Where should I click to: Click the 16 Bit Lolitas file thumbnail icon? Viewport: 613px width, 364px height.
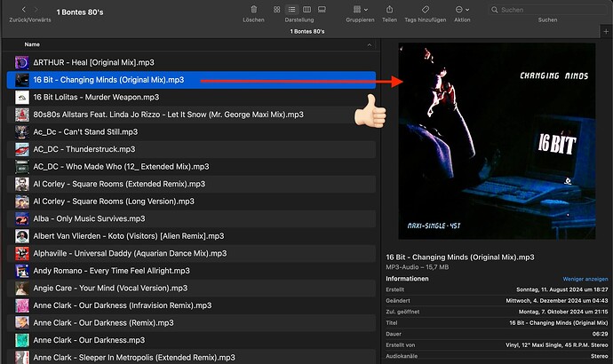point(22,98)
